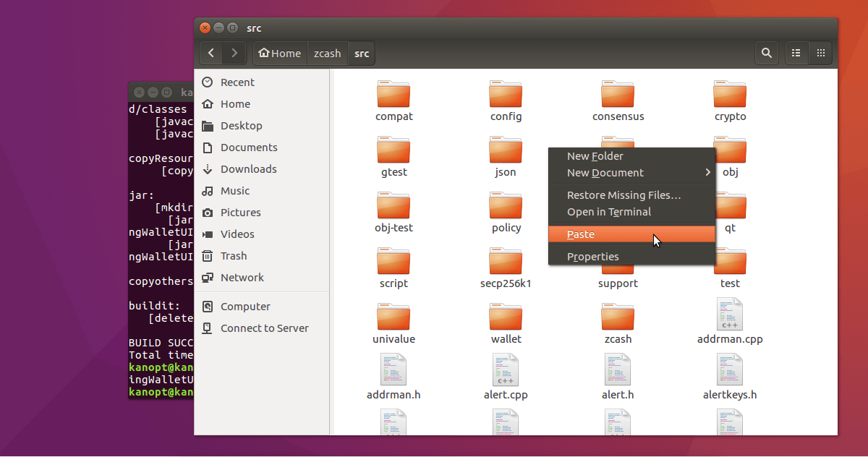Switch to list view layout

coord(796,53)
